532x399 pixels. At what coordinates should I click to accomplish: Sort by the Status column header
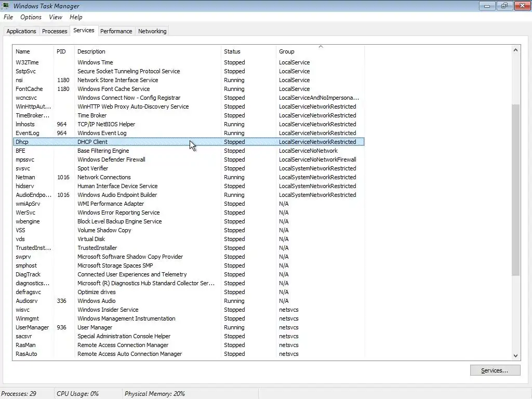248,51
